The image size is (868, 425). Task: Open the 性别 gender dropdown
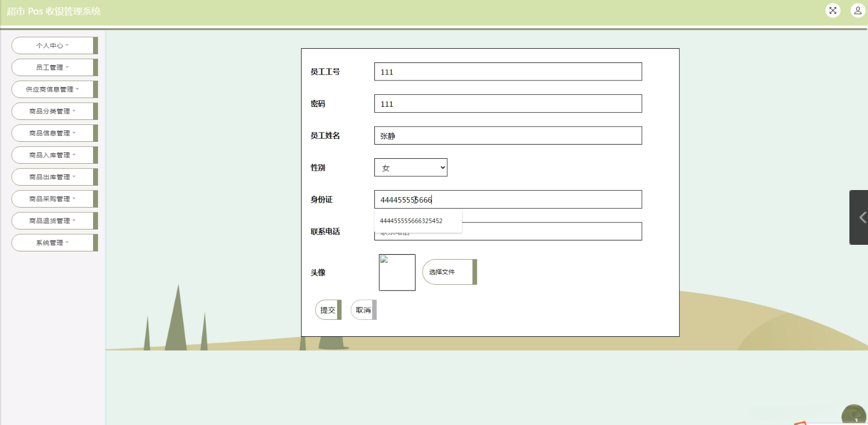pos(410,168)
